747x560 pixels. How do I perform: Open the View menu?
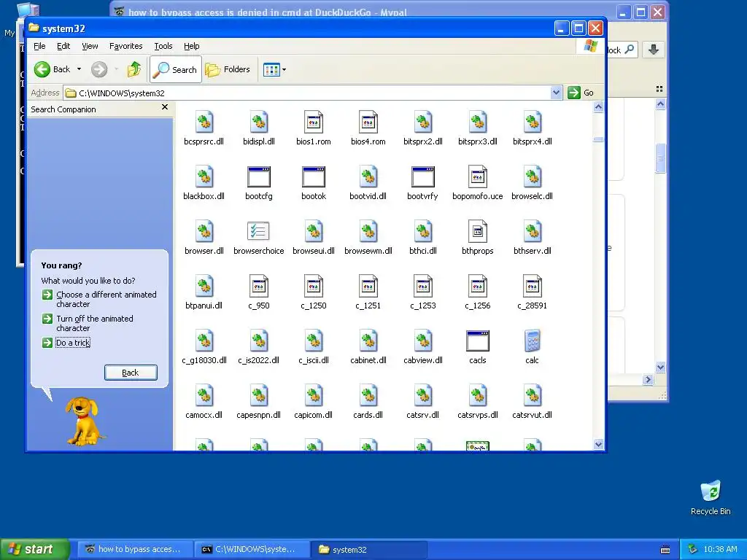90,46
